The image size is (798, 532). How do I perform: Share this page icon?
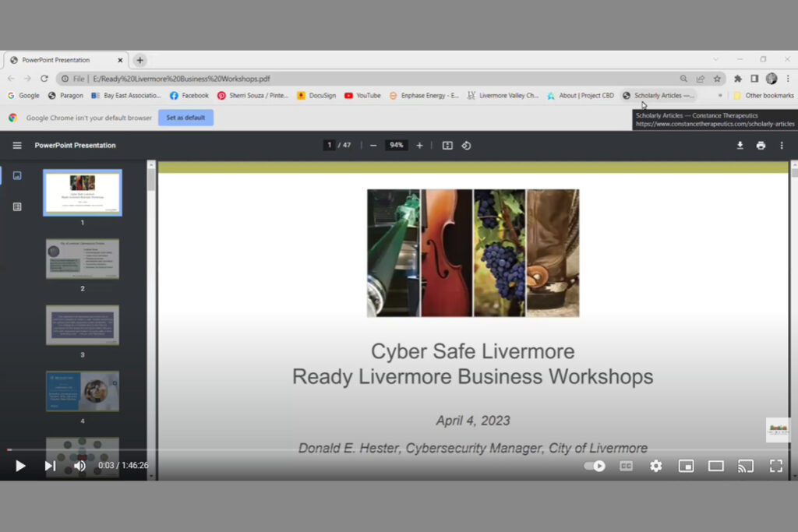pos(701,79)
